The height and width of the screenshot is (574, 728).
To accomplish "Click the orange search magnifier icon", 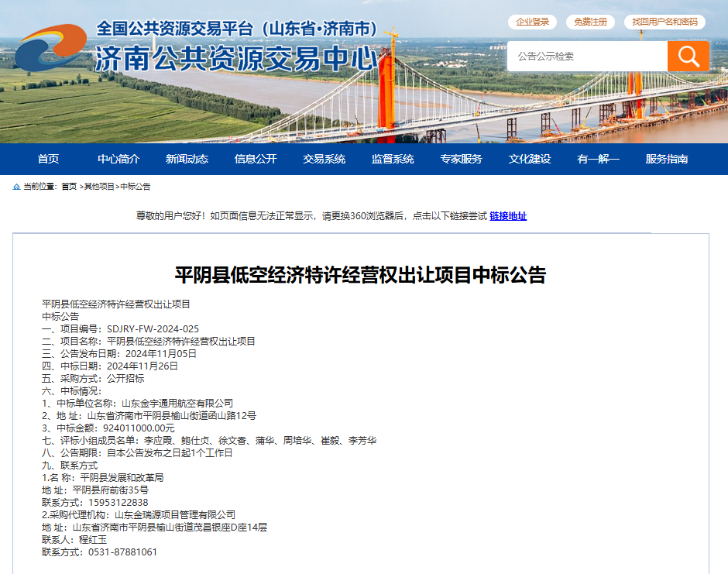I will point(689,56).
